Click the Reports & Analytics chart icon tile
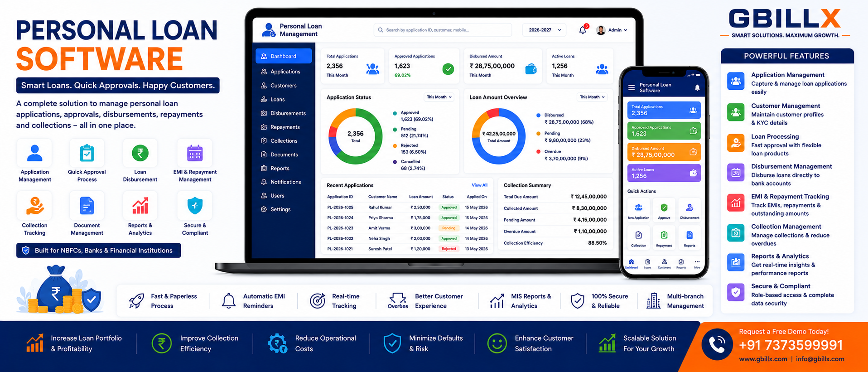This screenshot has height=372, width=868. pyautogui.click(x=140, y=206)
